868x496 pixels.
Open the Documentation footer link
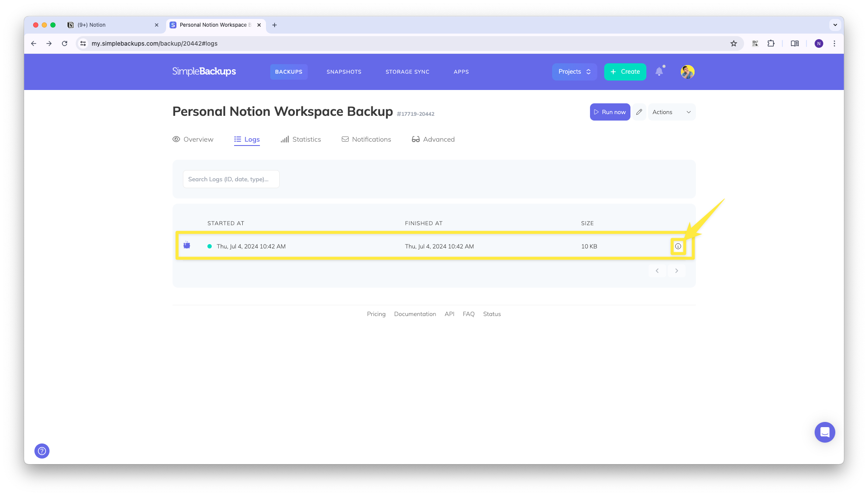[414, 314]
